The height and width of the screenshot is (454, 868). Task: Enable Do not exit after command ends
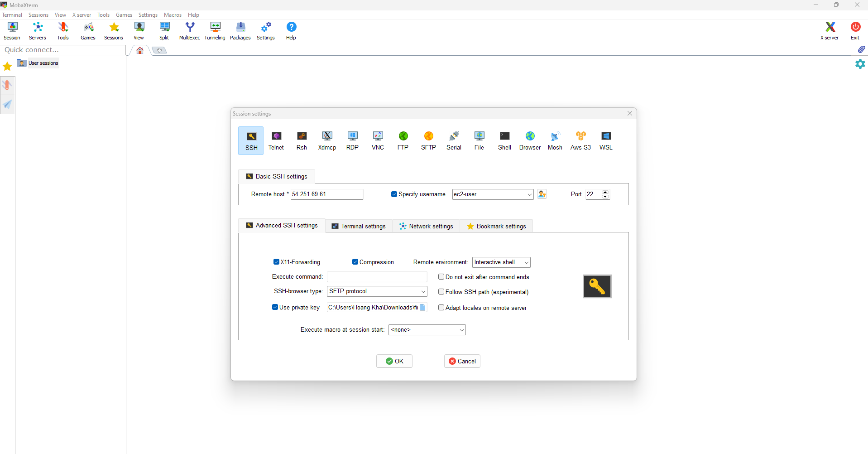pyautogui.click(x=441, y=277)
